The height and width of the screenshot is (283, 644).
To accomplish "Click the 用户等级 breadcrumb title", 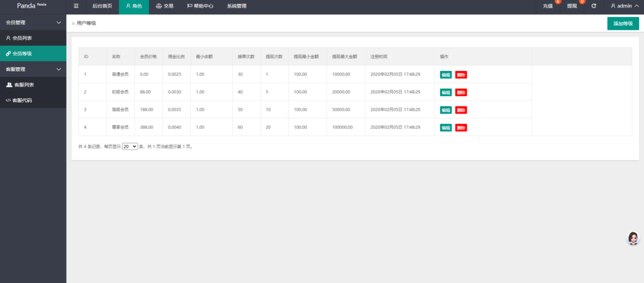I will 86,23.
